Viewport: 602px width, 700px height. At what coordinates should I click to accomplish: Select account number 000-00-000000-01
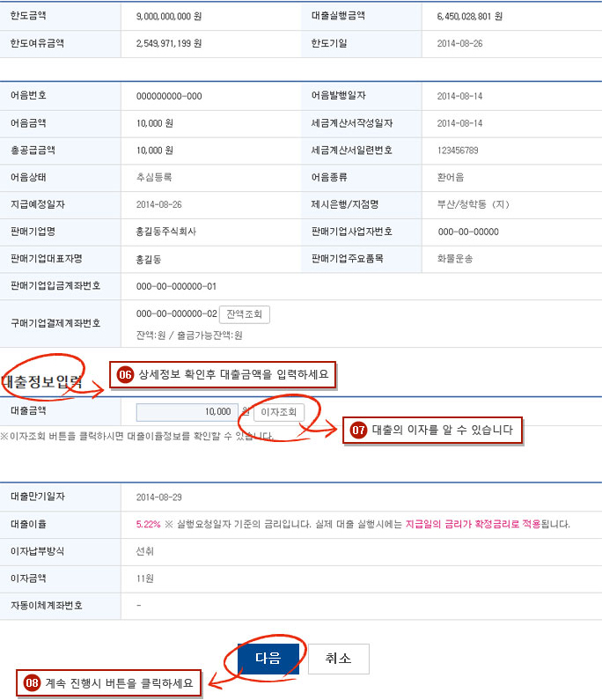(176, 287)
